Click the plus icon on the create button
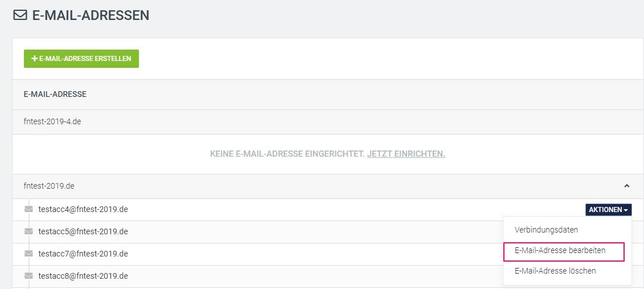 tap(35, 59)
